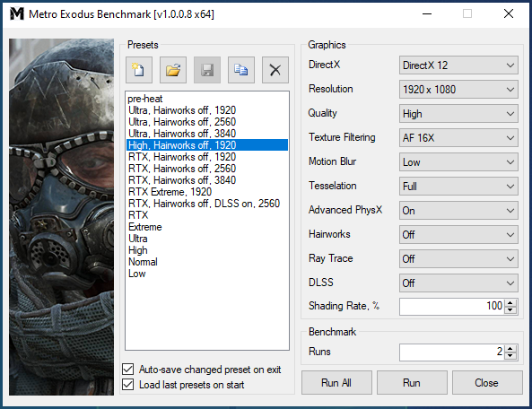Click the Runs value field
Viewport: 532px width, 409px height.
pos(452,352)
